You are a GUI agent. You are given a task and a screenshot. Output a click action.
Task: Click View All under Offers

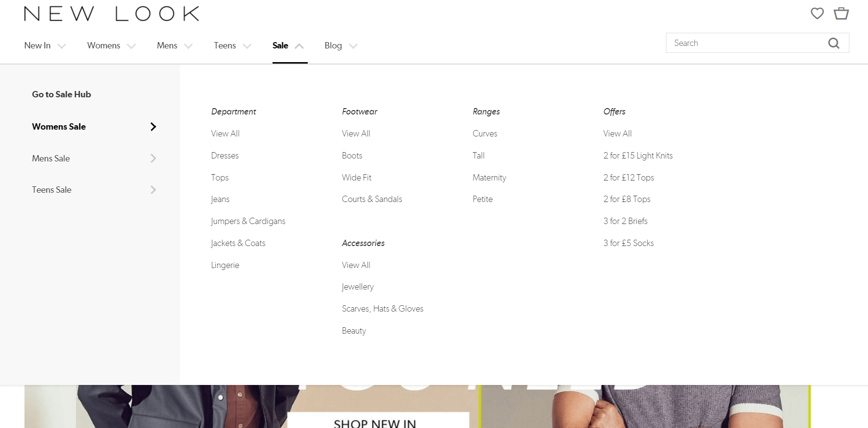617,134
